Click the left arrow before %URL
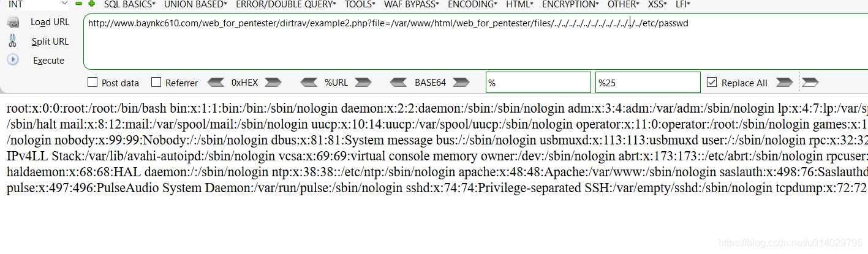868x254 pixels. tap(309, 82)
